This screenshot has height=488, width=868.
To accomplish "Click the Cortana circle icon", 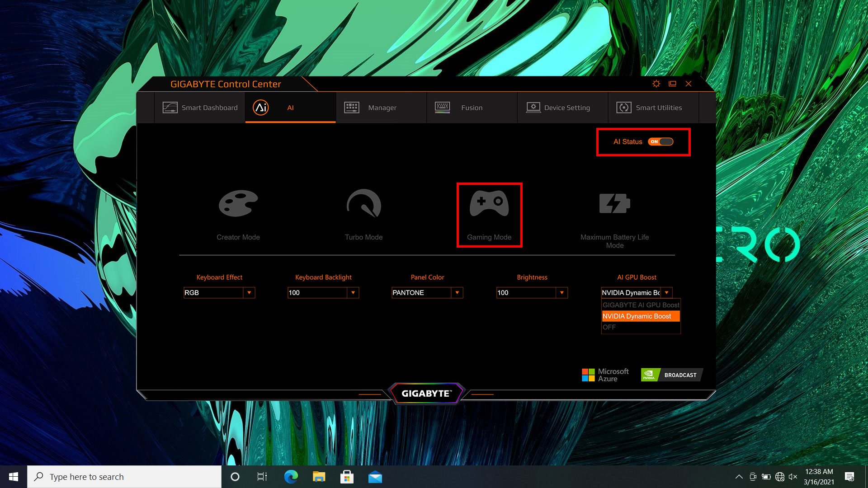I will click(x=235, y=477).
